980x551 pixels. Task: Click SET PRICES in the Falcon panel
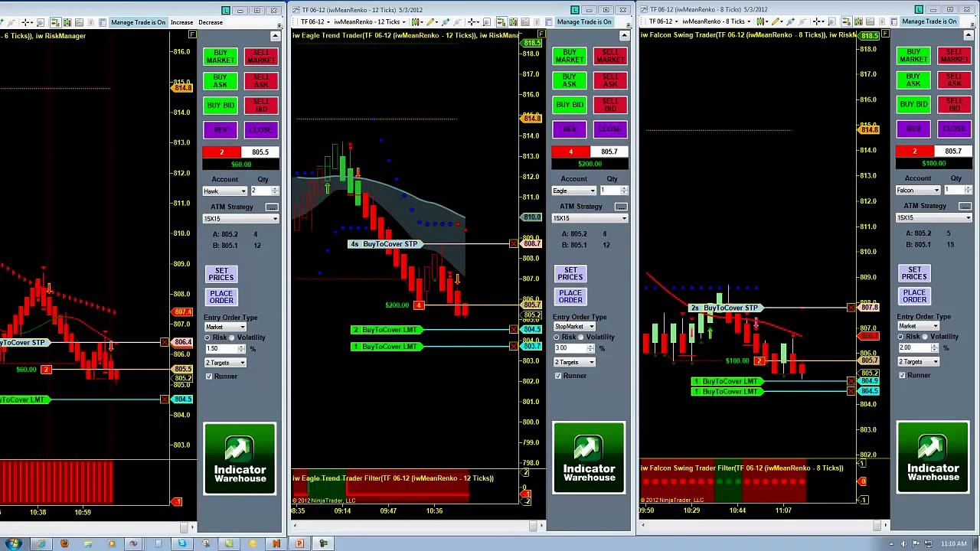click(x=914, y=273)
